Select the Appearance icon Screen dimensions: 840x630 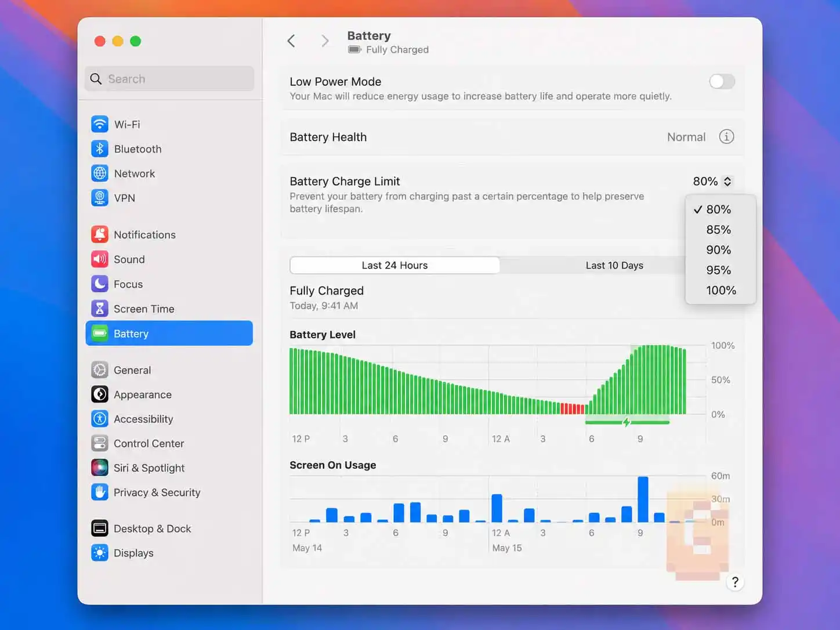tap(100, 394)
